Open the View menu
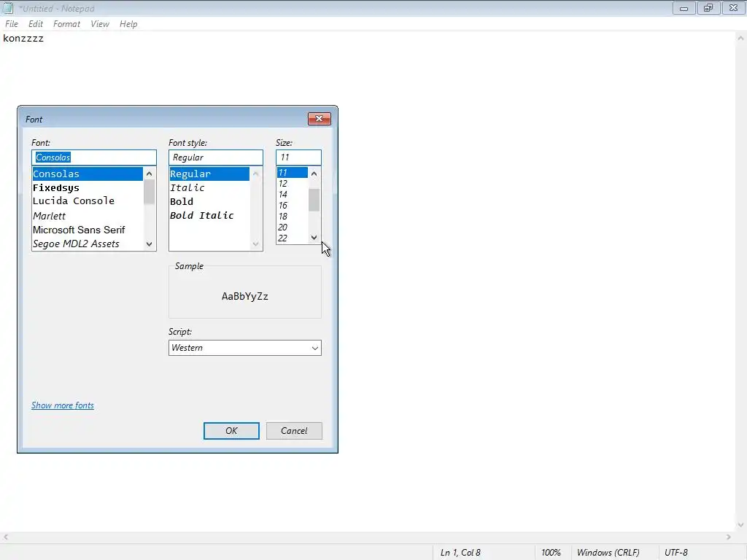747x560 pixels. (x=99, y=24)
